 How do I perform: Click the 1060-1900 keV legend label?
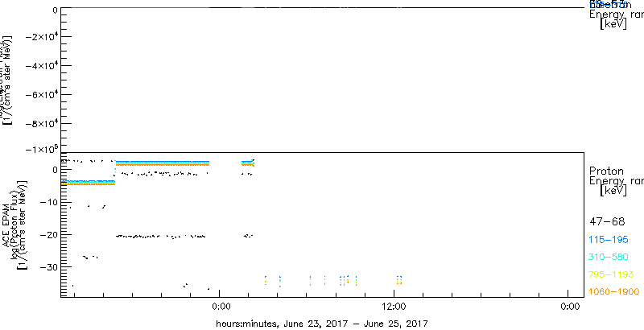[614, 292]
